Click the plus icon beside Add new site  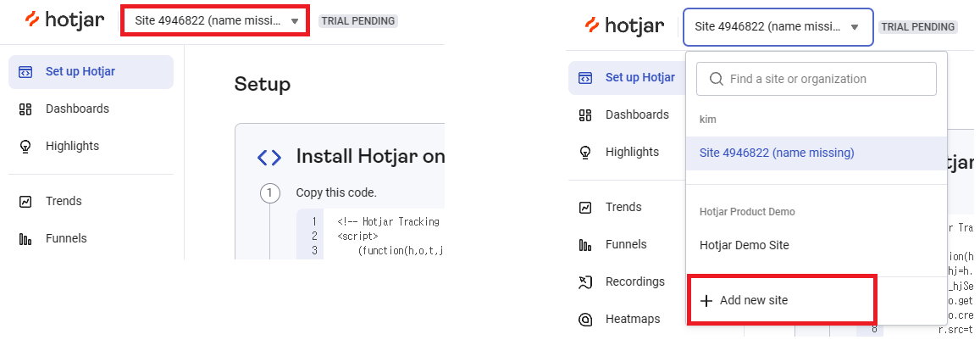coord(706,301)
